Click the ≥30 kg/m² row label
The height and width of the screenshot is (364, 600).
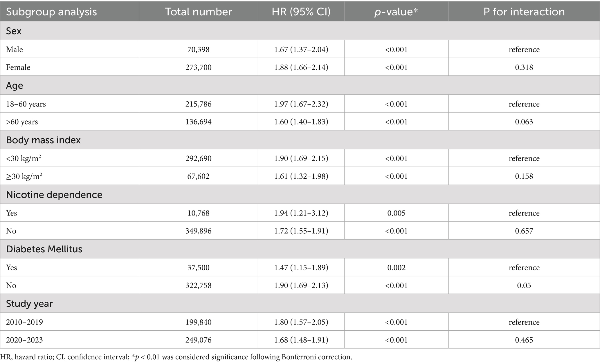point(24,176)
